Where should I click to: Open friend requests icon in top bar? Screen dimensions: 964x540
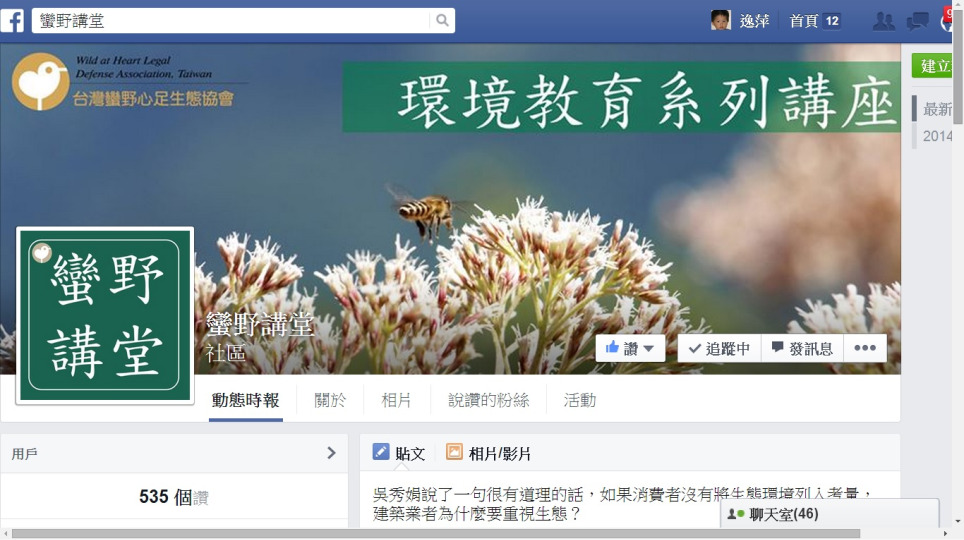click(x=883, y=22)
